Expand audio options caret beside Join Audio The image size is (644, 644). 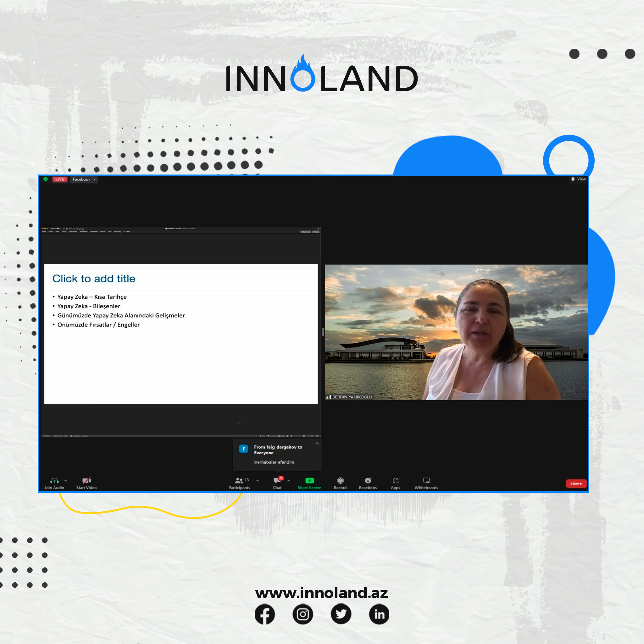(x=66, y=481)
